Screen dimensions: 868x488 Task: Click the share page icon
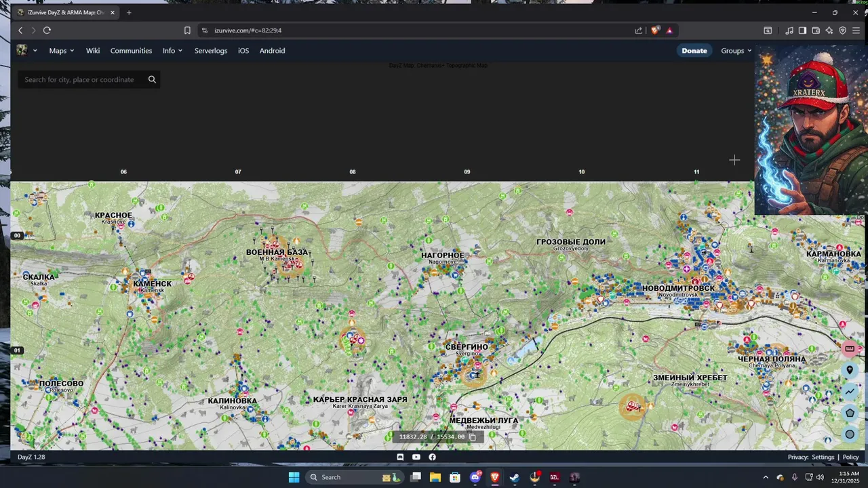click(638, 30)
